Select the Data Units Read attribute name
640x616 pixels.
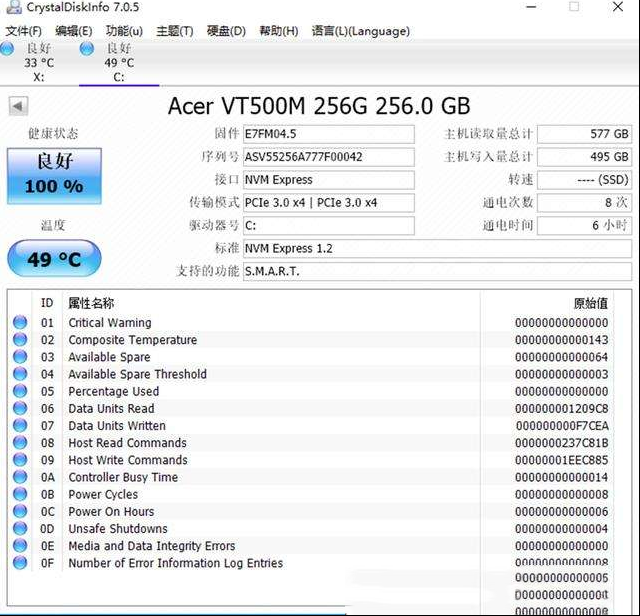(x=111, y=408)
